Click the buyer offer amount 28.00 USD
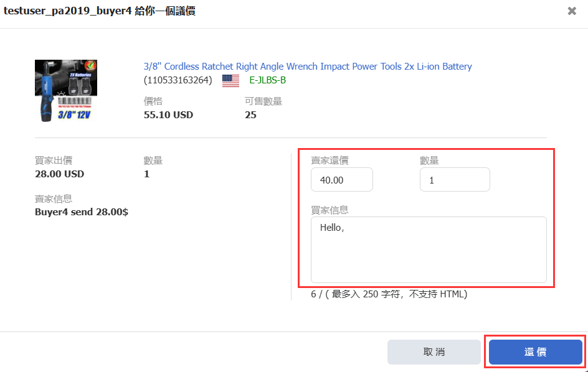The height and width of the screenshot is (372, 588). (x=59, y=174)
